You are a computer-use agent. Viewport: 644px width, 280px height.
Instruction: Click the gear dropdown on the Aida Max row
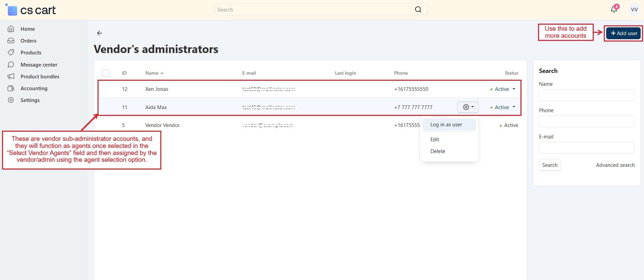(x=468, y=107)
